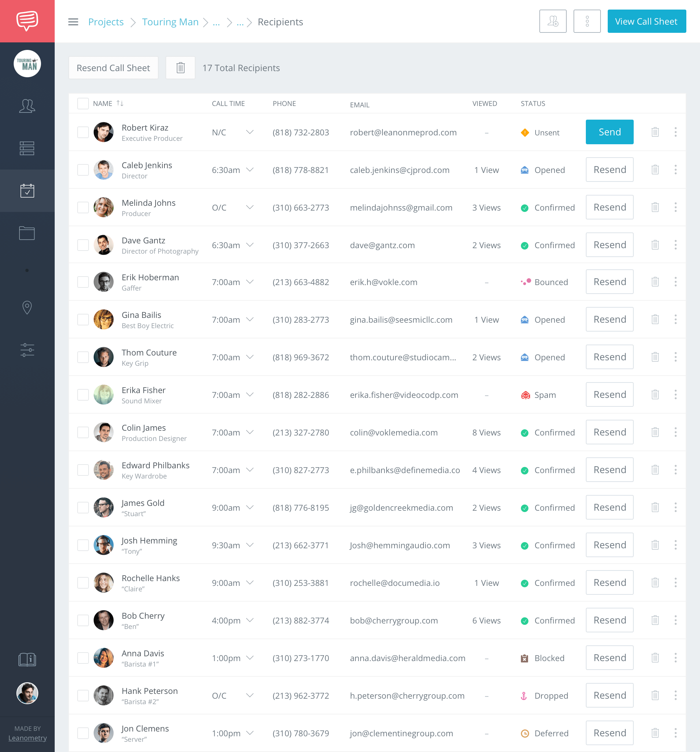This screenshot has height=752, width=700.
Task: Toggle checkbox for Caleb Jenkins row
Action: (83, 169)
